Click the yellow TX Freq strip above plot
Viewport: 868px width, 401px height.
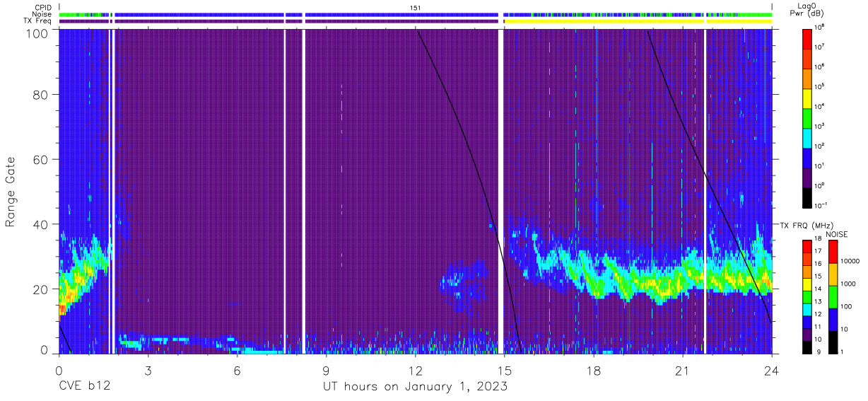click(x=638, y=21)
